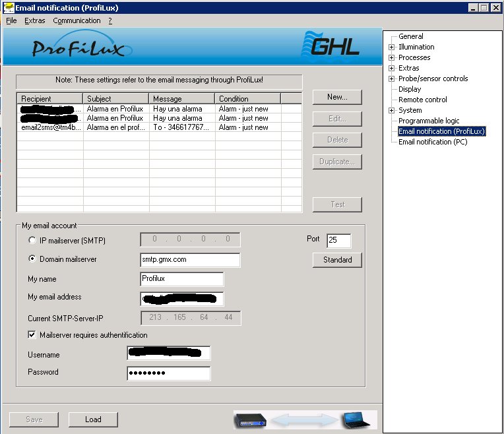Image resolution: width=504 pixels, height=434 pixels.
Task: Select Display in the settings tree
Action: [410, 89]
